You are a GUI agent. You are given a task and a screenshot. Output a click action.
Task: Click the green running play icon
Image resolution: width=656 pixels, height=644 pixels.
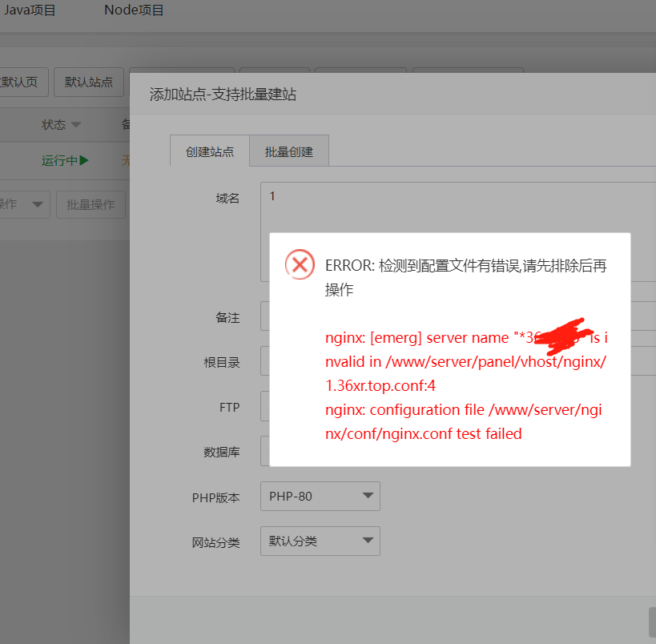84,160
